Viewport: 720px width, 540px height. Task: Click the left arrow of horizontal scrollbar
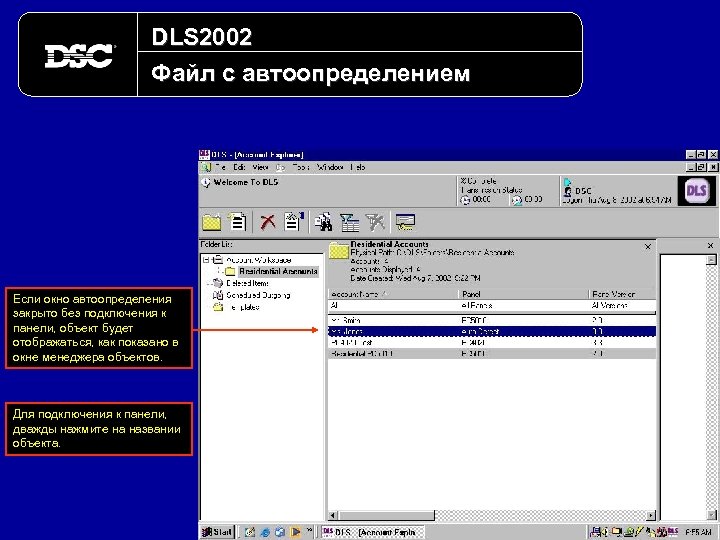333,516
